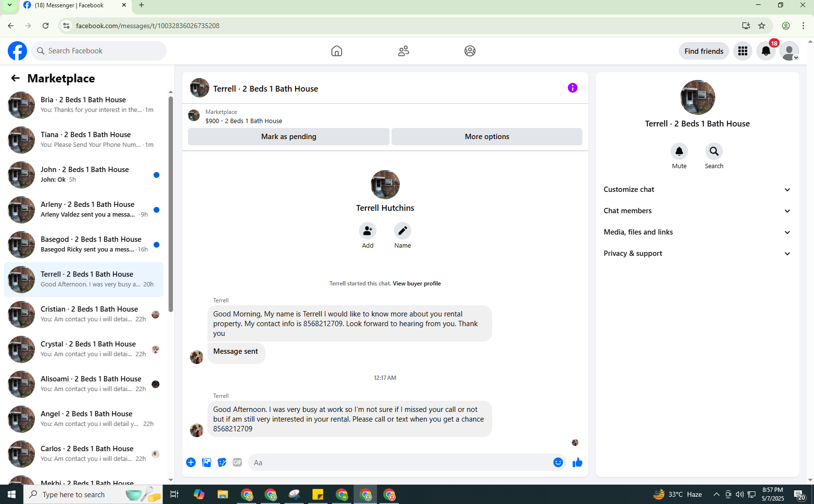Open Chrome tab search dropdown
The image size is (814, 504).
pos(10,5)
